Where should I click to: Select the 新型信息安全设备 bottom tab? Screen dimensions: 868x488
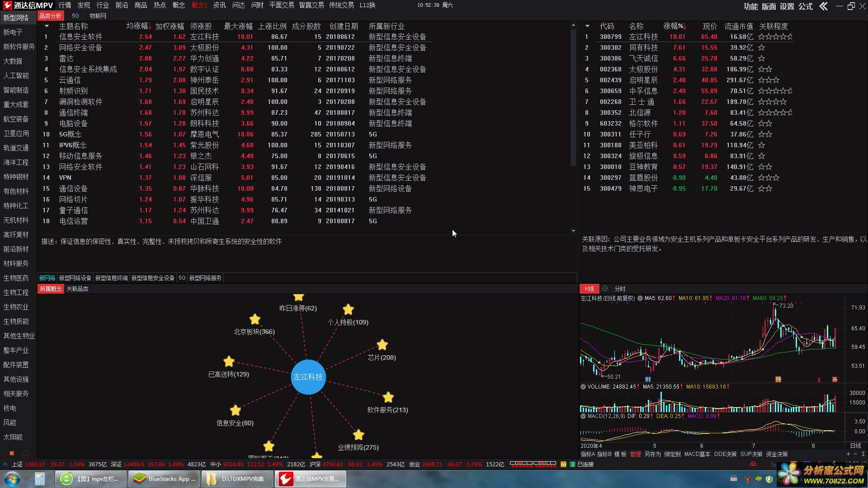click(x=153, y=278)
